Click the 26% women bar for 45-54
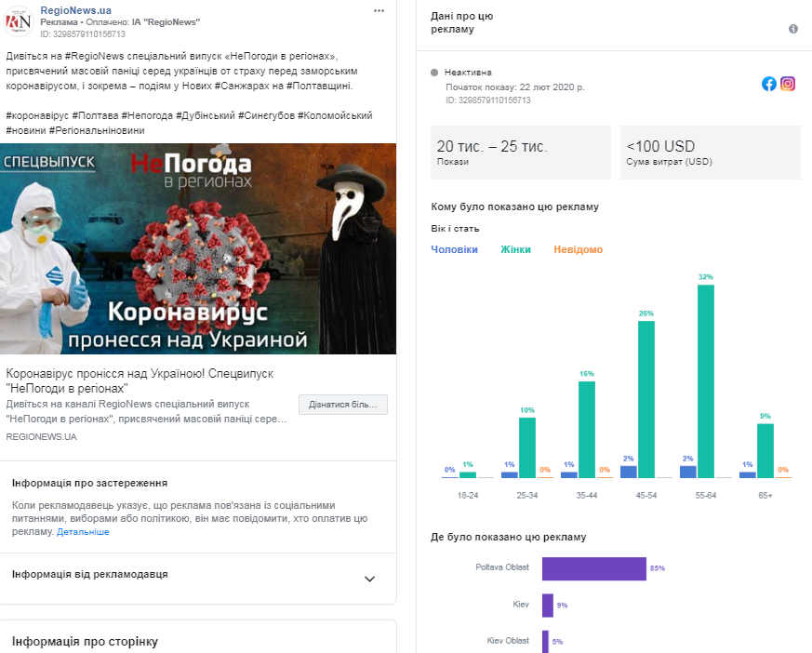812x653 pixels. tap(646, 399)
